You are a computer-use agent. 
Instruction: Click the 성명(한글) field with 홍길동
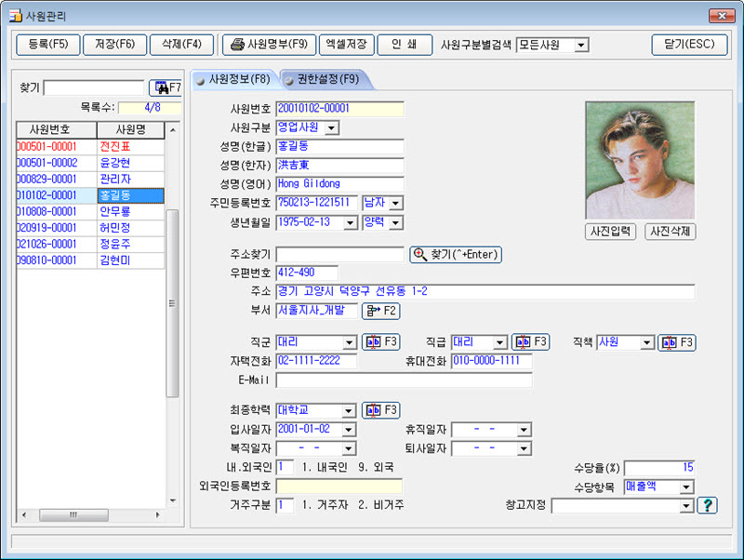339,147
